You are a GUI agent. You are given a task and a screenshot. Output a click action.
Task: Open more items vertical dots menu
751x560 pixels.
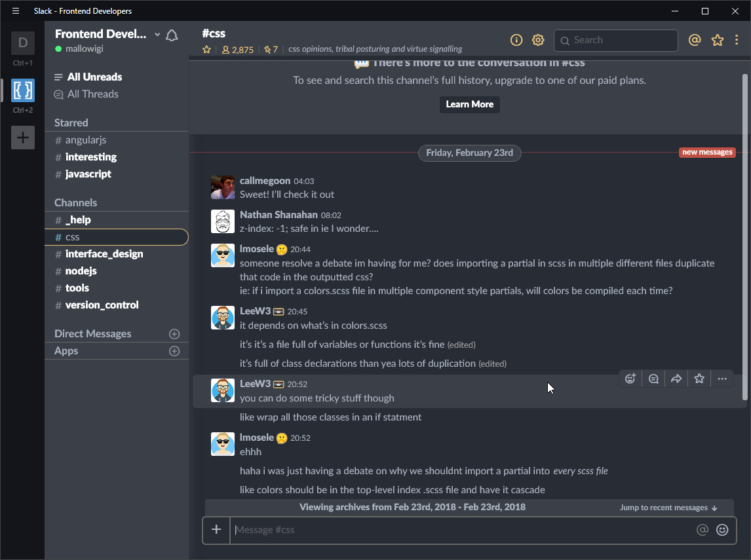[737, 40]
